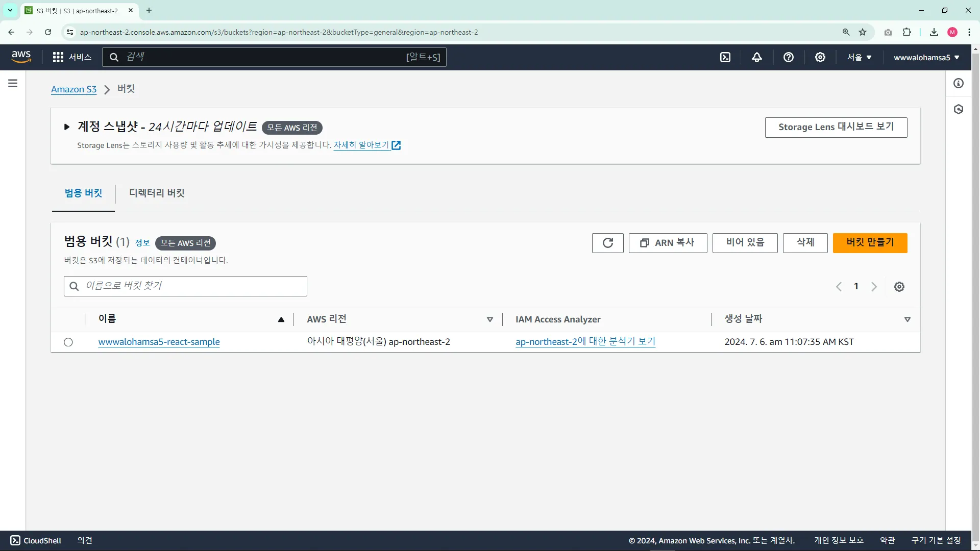Screen dimensions: 980x551
Task: Click the Copy ARN button
Action: point(668,243)
